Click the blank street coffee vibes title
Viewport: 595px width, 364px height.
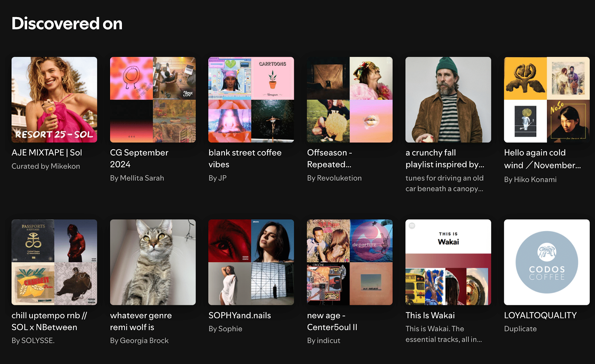point(245,158)
